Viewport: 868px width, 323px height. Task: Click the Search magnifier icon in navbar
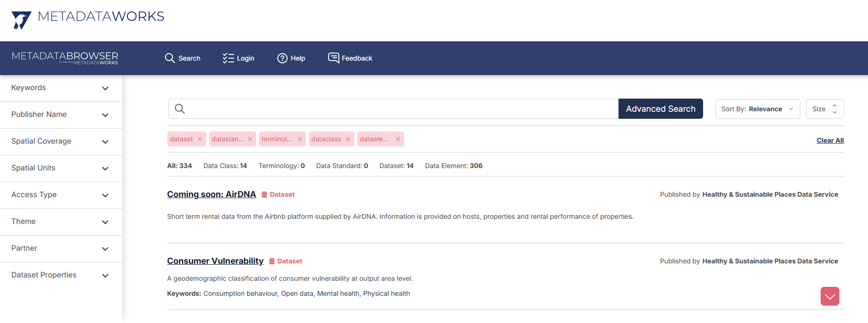(x=170, y=58)
